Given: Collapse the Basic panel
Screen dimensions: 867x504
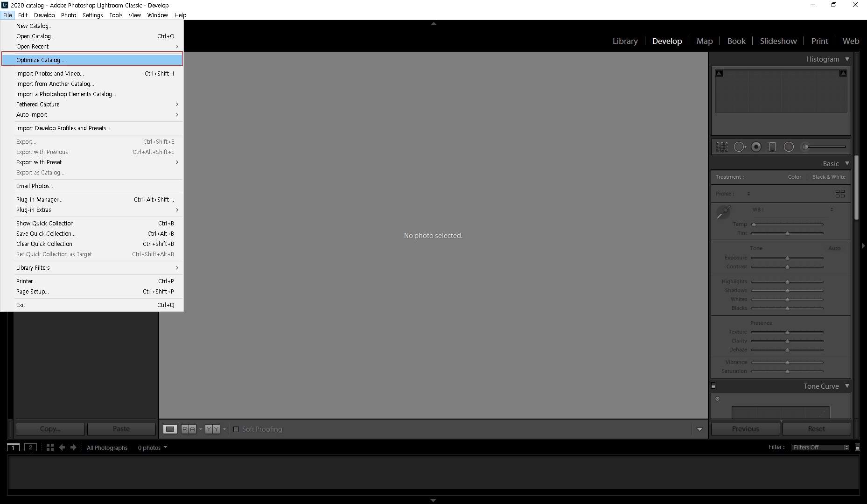Looking at the screenshot, I should [x=847, y=163].
